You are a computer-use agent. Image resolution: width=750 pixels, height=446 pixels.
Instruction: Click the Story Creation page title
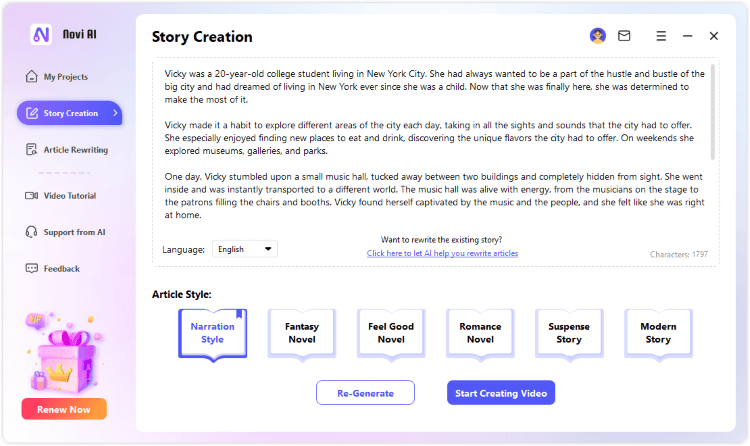point(202,37)
